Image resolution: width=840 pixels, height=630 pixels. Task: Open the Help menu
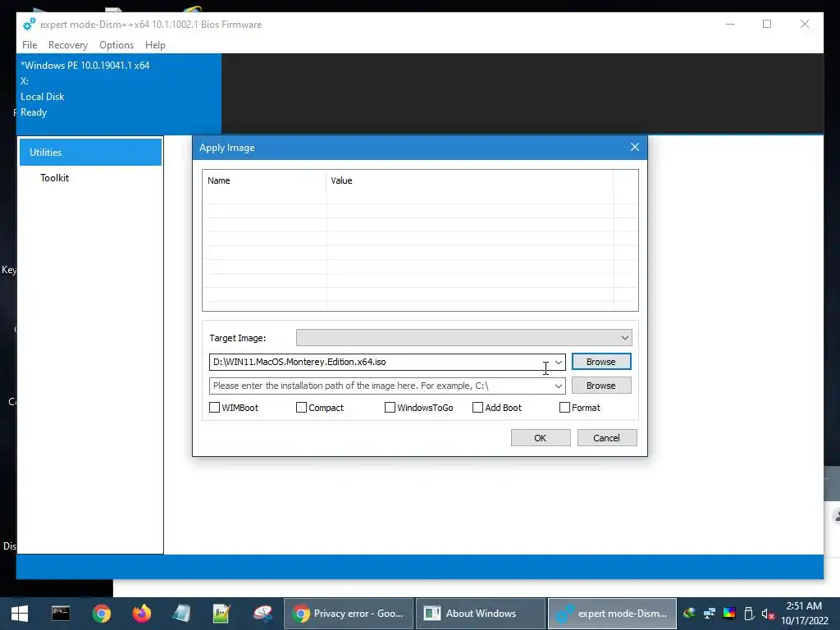[155, 45]
